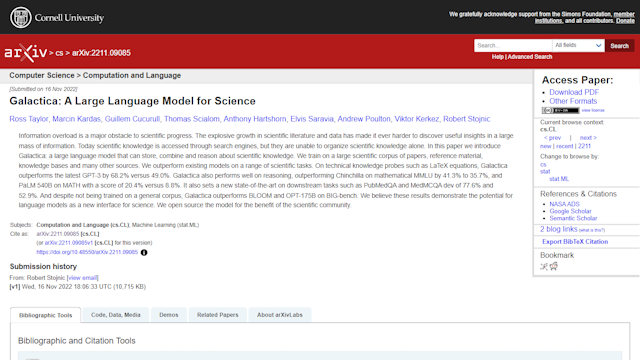Focus the Search input field

(513, 46)
